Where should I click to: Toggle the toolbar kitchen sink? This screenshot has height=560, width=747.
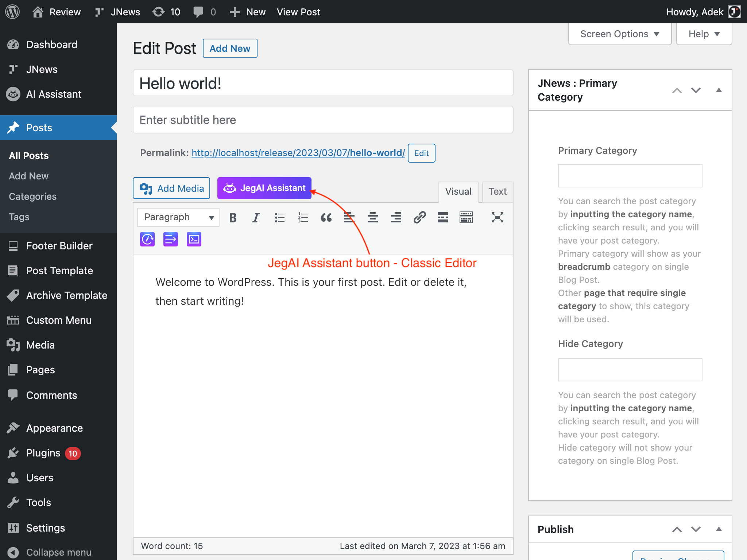(x=466, y=218)
